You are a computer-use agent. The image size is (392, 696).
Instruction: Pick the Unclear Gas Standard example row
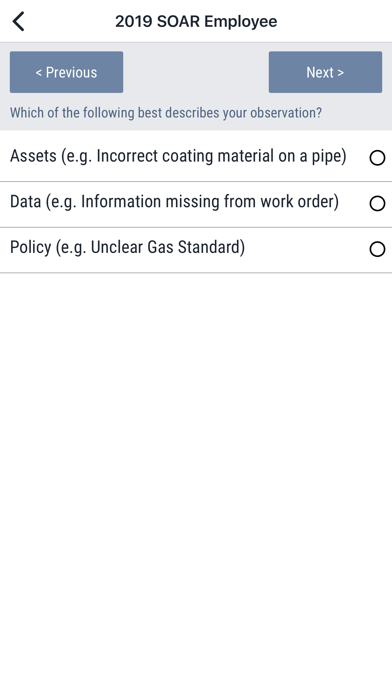196,250
